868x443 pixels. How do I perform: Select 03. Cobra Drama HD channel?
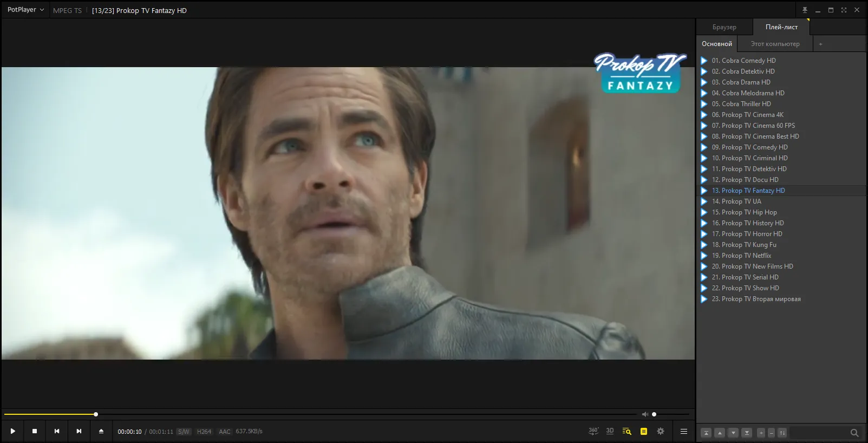tap(781, 82)
